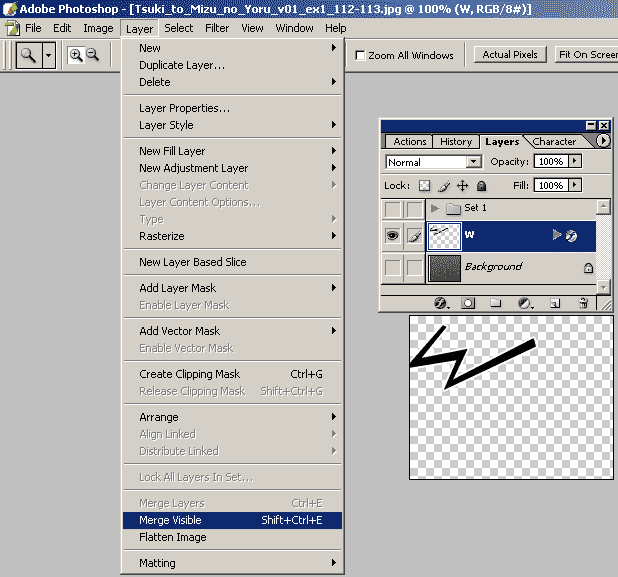
Task: Click the W layer style effects icon
Action: click(x=571, y=236)
